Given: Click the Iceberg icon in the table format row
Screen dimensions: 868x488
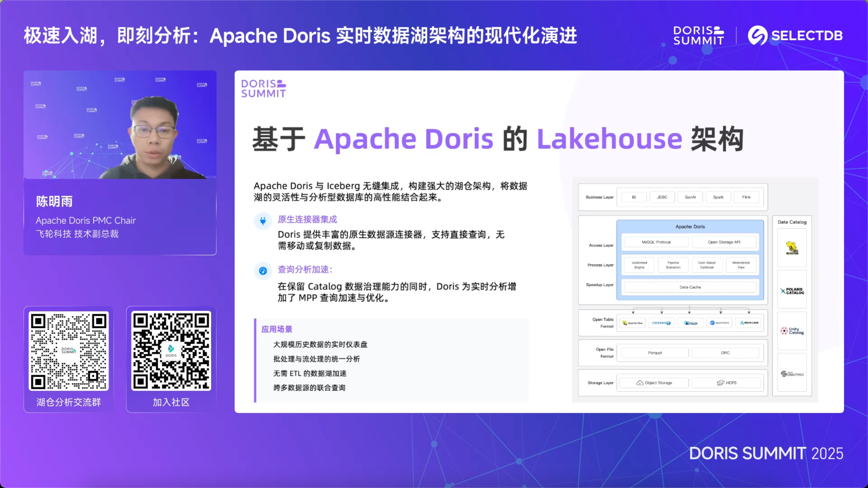Looking at the screenshot, I should 660,323.
